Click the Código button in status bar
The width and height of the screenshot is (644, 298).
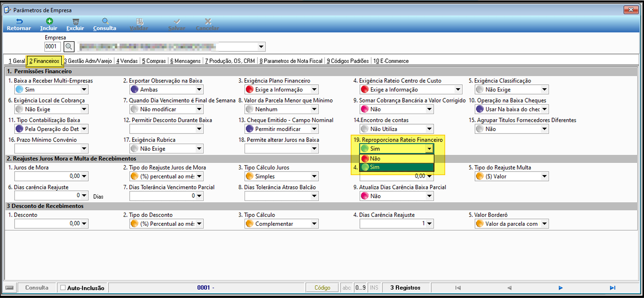323,288
